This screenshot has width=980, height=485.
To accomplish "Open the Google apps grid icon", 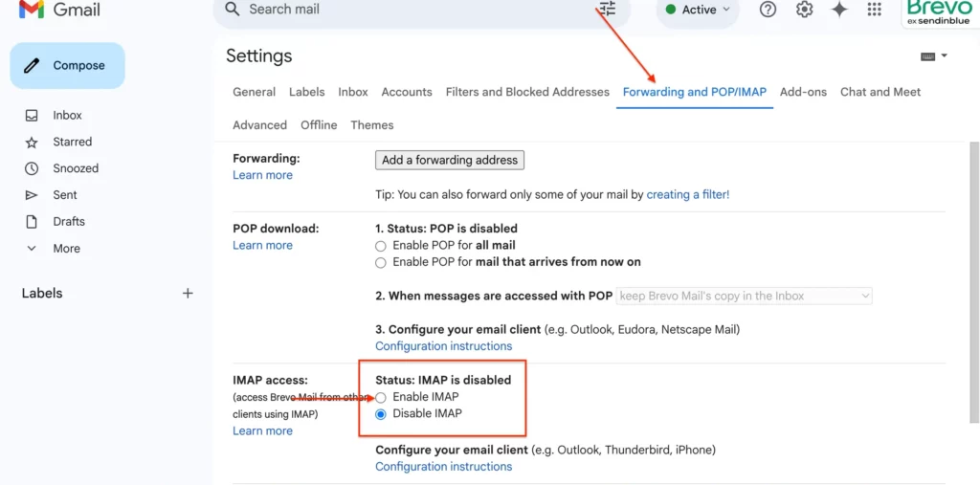I will pos(875,10).
